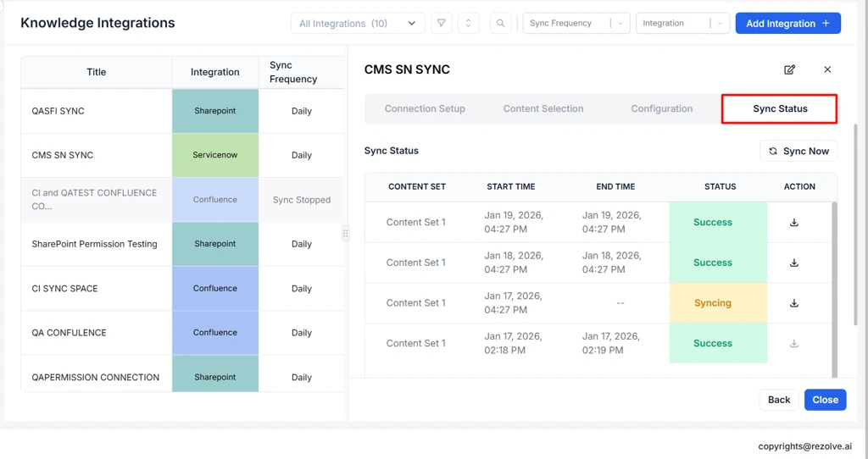Download the Jan 19 sync log
868x459 pixels.
pos(794,223)
